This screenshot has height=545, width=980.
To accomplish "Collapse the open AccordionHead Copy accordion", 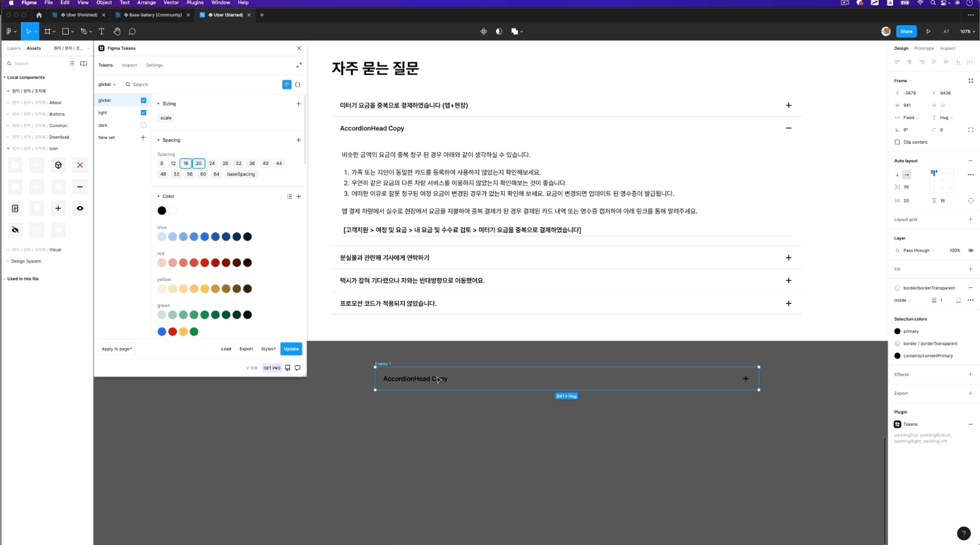I will coord(788,128).
